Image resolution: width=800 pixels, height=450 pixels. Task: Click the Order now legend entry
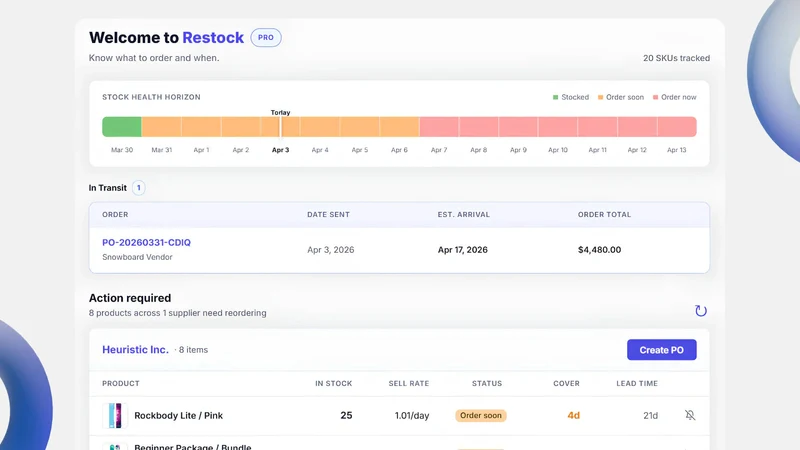(x=674, y=97)
